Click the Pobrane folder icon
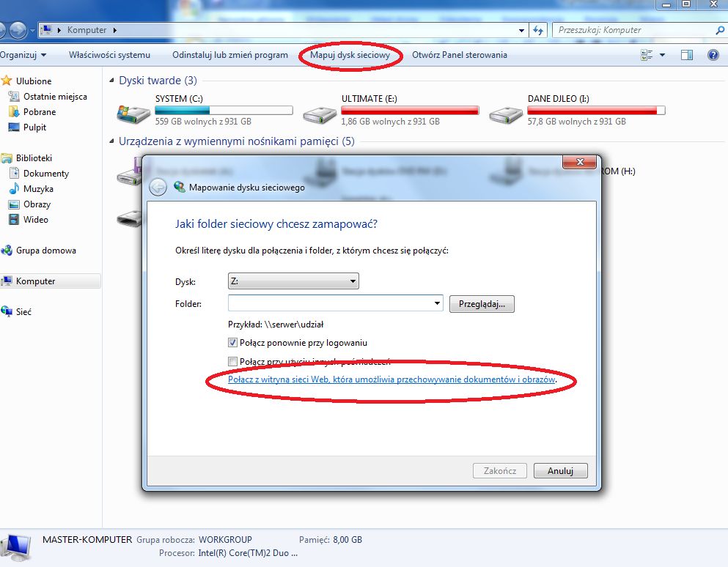The image size is (728, 567). click(14, 112)
